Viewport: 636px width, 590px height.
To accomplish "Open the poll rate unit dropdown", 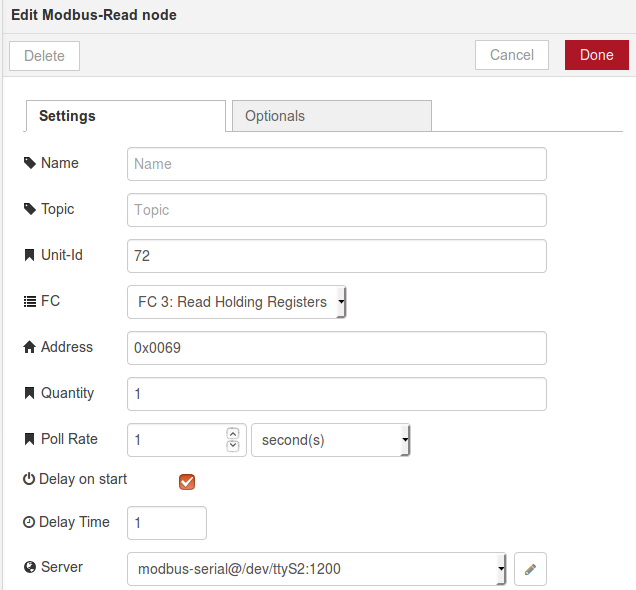I will [x=330, y=440].
